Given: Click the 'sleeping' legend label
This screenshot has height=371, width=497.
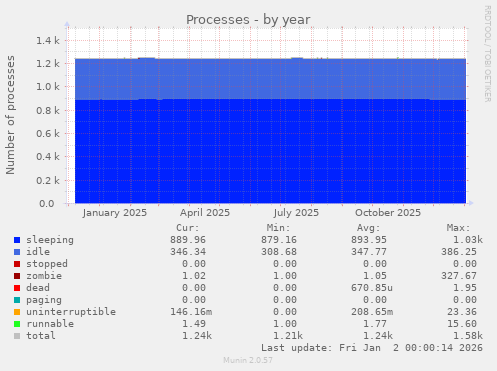Looking at the screenshot, I should coord(50,240).
